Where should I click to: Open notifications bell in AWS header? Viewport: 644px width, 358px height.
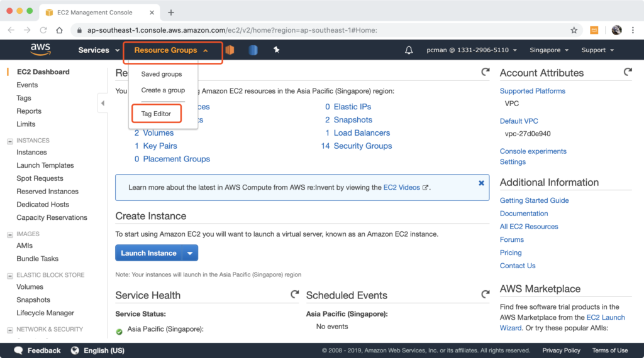(409, 50)
